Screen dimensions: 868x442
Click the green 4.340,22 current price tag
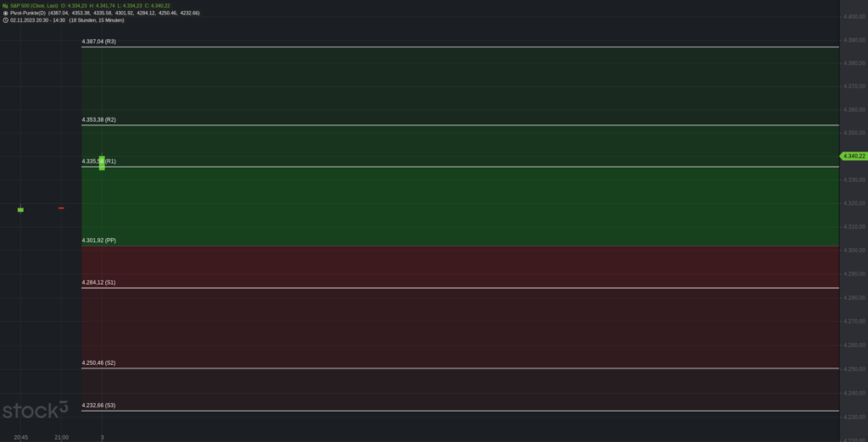pyautogui.click(x=854, y=156)
